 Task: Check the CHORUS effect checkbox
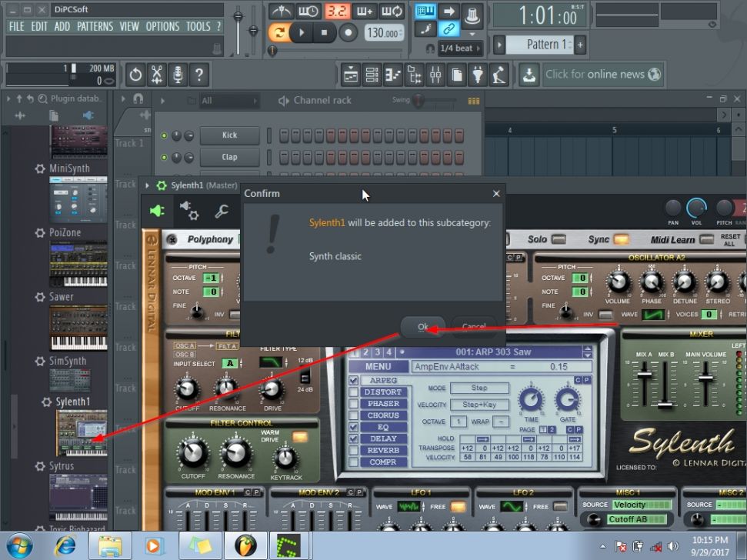click(x=353, y=415)
